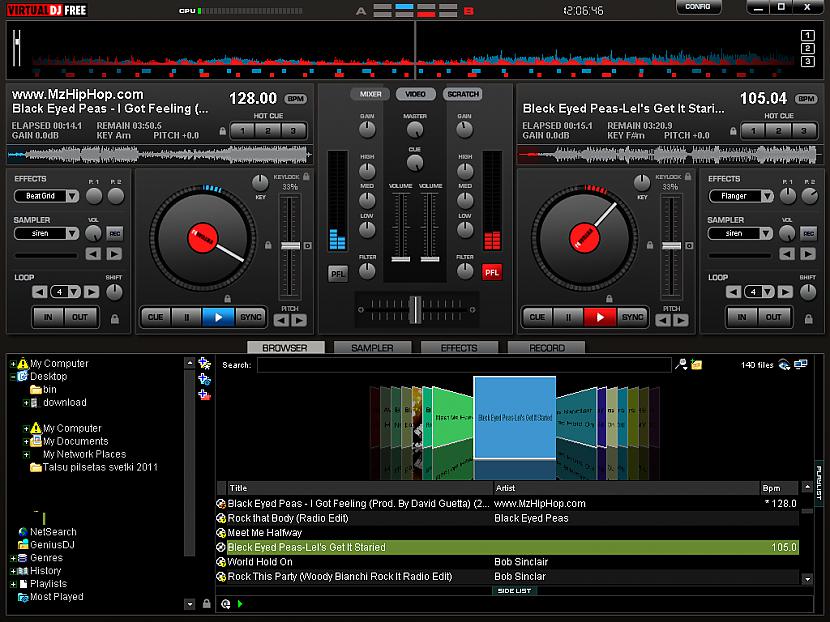Trigger right deck hot cue 3
The height and width of the screenshot is (622, 830).
click(804, 131)
